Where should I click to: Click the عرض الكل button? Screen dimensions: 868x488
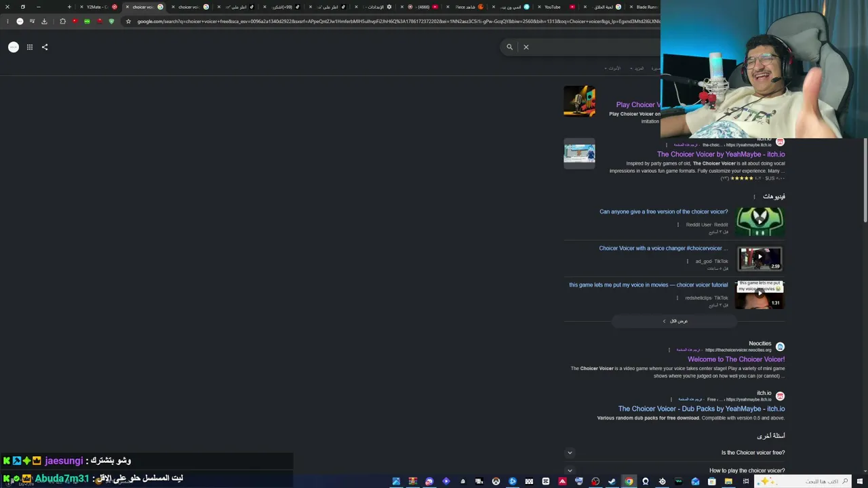[x=675, y=321]
